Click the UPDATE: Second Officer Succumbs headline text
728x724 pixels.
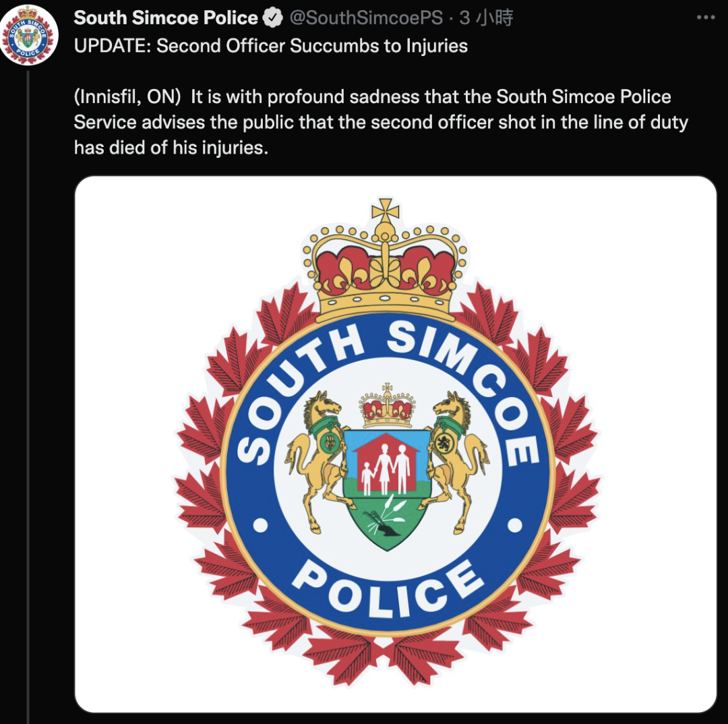[271, 46]
